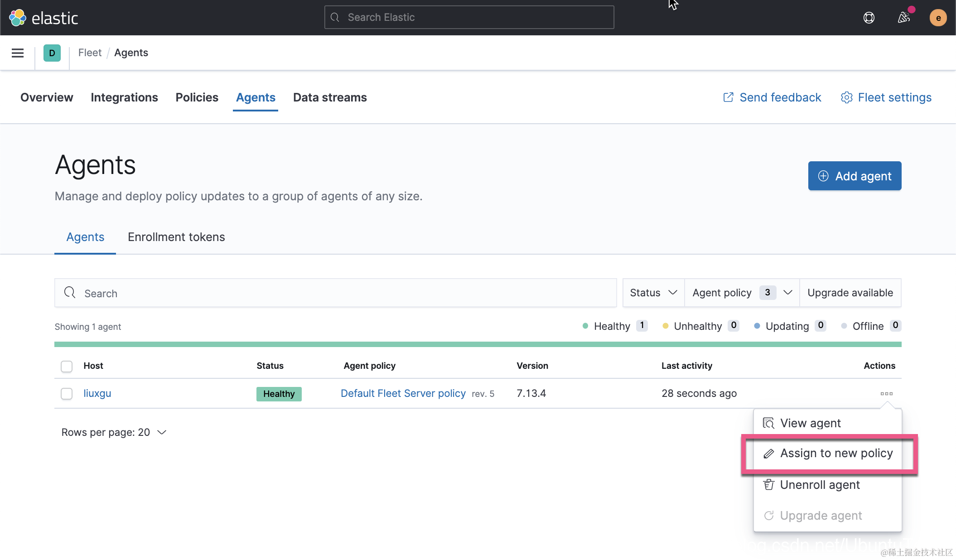This screenshot has width=956, height=560.
Task: Toggle the select-all agents checkbox
Action: pos(67,366)
